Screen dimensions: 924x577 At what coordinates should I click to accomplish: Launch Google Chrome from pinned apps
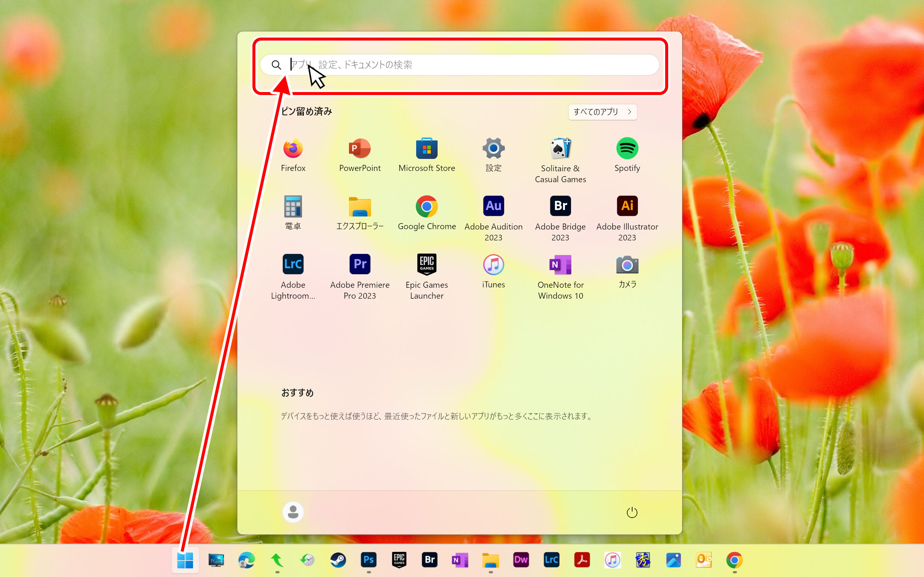pos(427,213)
